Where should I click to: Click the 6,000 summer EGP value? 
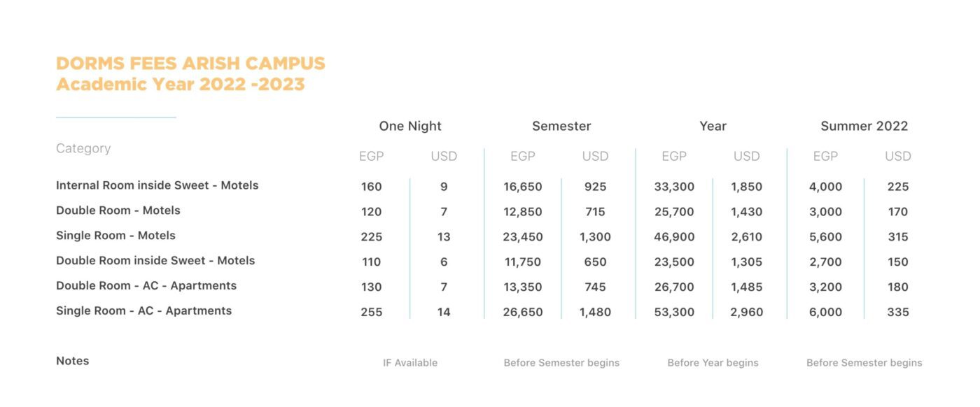pyautogui.click(x=825, y=313)
